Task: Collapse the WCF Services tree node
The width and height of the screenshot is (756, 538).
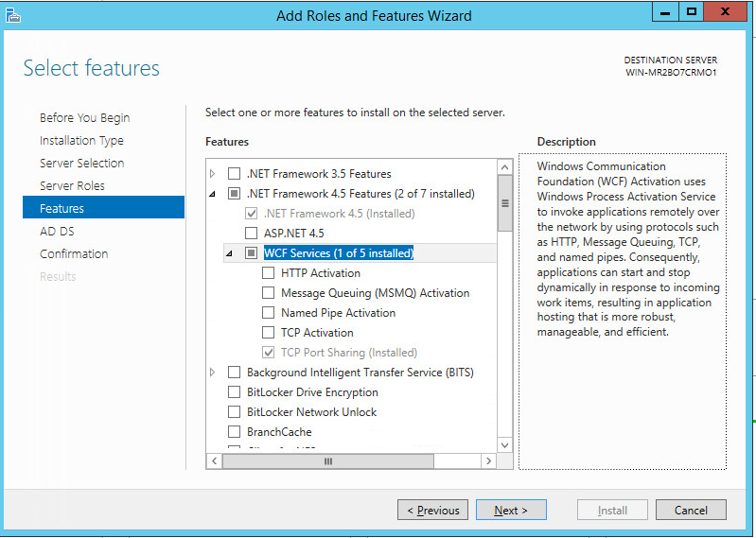Action: (x=230, y=253)
